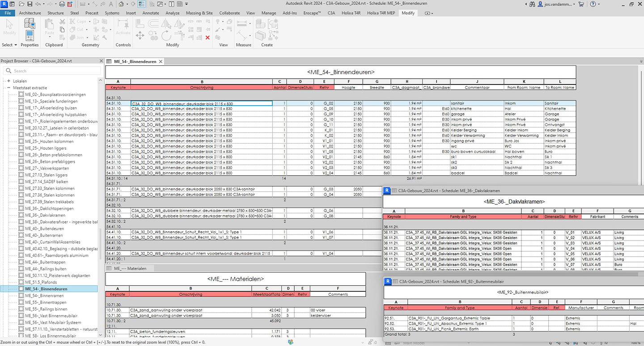
Task: Click the Help question mark icon
Action: click(593, 4)
